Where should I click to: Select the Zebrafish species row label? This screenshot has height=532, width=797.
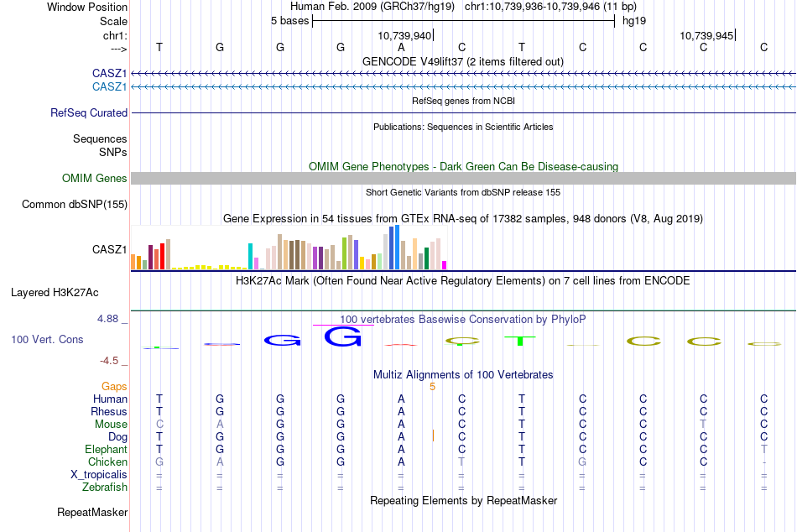(105, 488)
